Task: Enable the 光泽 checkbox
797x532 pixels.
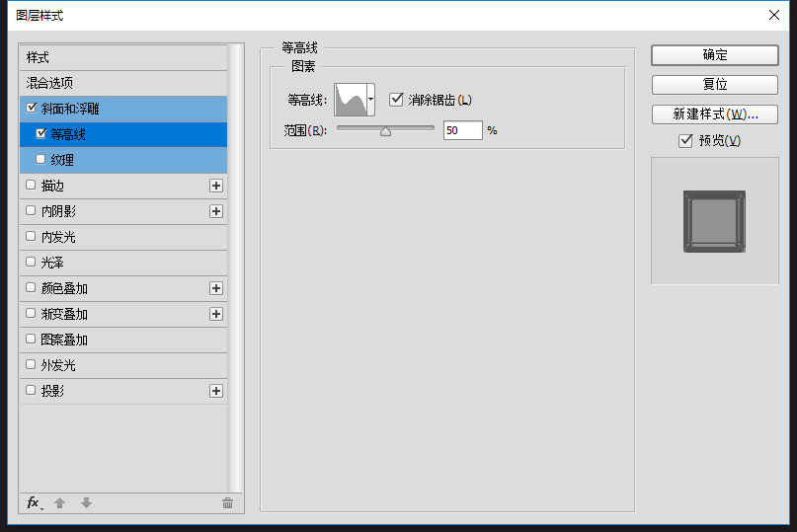Action: click(x=31, y=262)
